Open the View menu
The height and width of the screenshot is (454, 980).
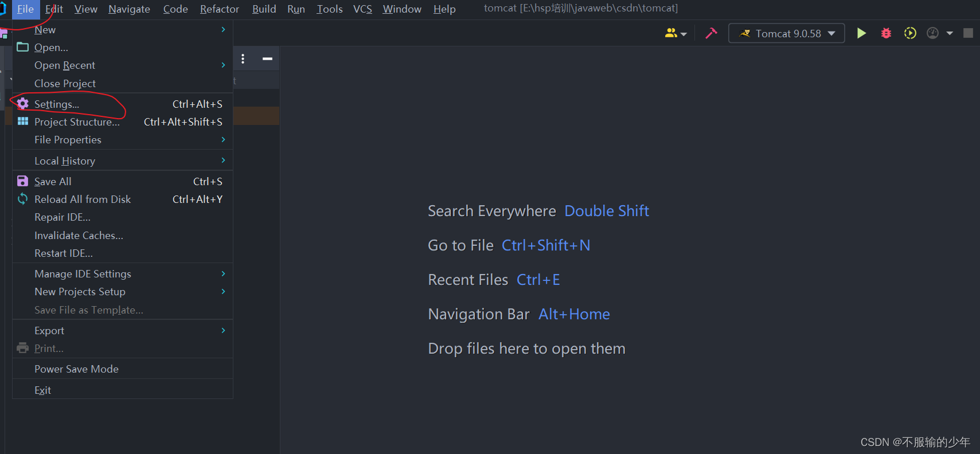(x=86, y=9)
